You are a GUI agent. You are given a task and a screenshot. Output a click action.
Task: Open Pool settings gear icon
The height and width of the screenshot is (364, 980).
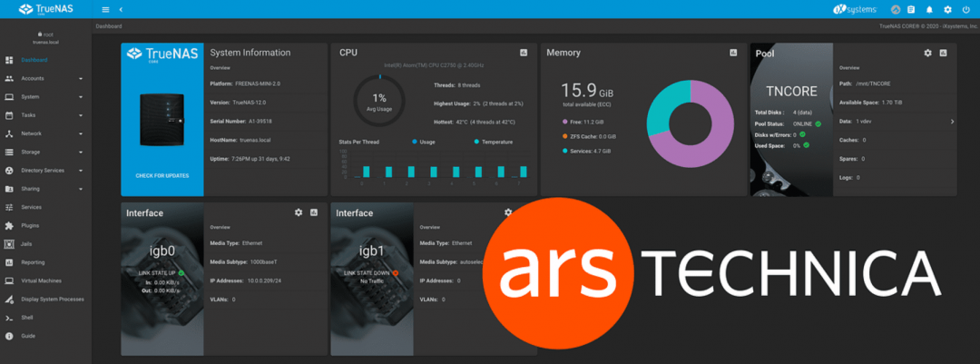(x=927, y=54)
